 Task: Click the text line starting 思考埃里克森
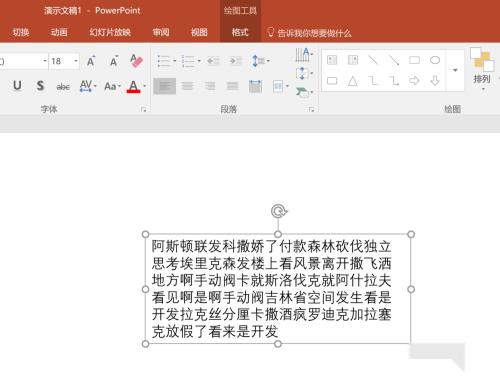point(271,263)
